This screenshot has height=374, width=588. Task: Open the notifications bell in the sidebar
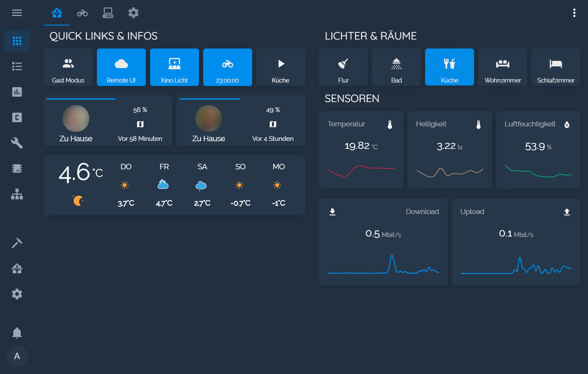pyautogui.click(x=17, y=333)
